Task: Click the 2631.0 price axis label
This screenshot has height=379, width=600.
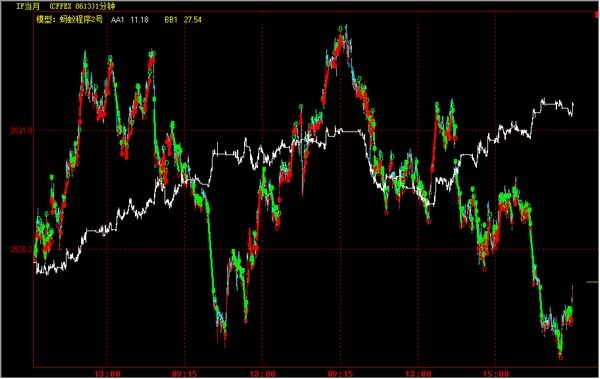Action: (x=22, y=131)
